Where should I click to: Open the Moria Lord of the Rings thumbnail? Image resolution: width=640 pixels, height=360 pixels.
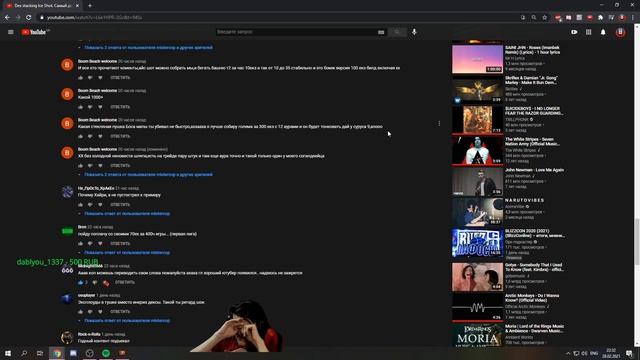coord(477,336)
